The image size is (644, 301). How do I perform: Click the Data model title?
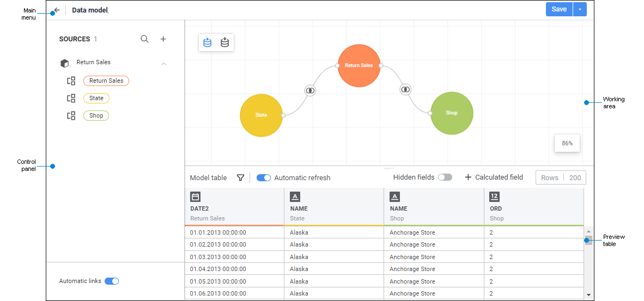point(90,10)
